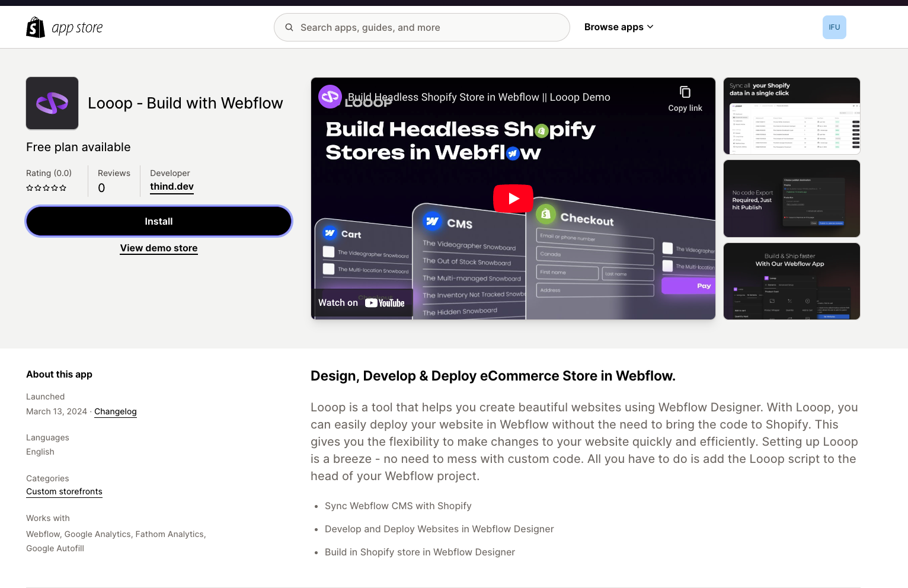Open the Custom storefronts category

pos(64,491)
